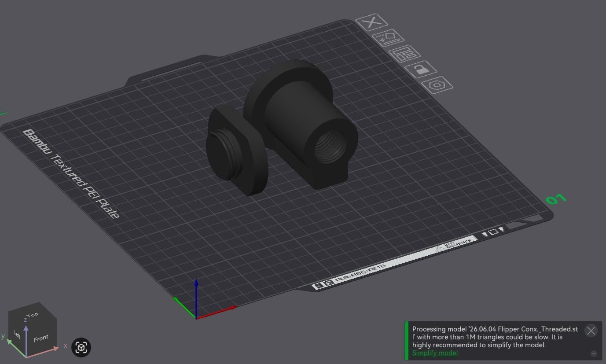
Task: Select the Front face of view cube
Action: (x=41, y=338)
